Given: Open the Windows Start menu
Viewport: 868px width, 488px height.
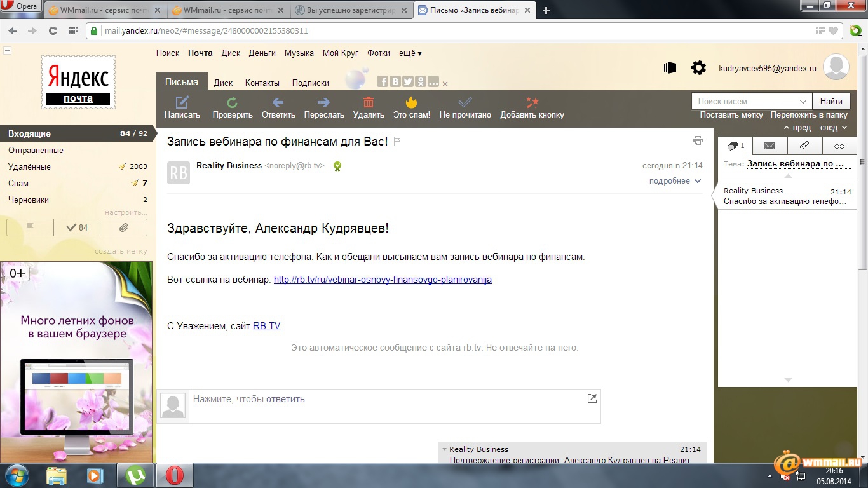Looking at the screenshot, I should coord(17,475).
